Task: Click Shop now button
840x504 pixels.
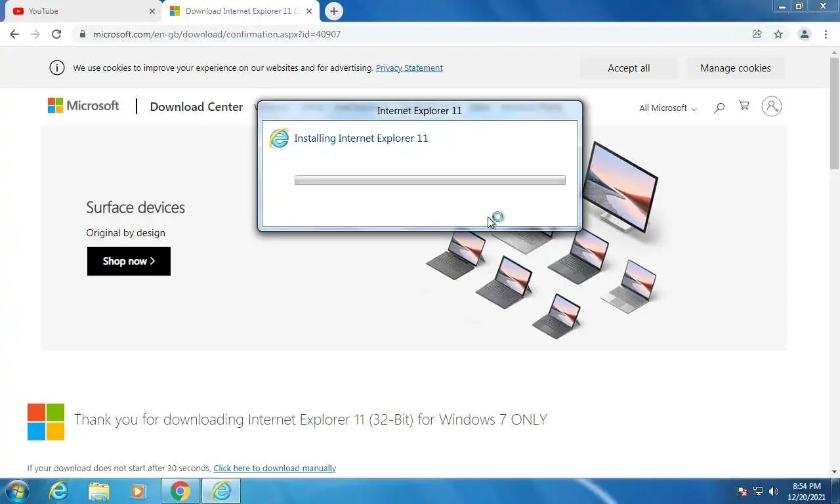Action: click(x=129, y=261)
